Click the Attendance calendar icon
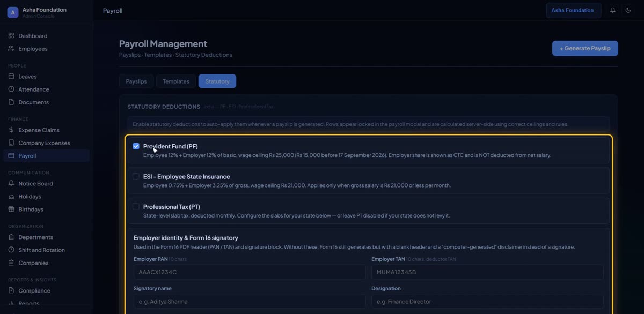 (11, 89)
